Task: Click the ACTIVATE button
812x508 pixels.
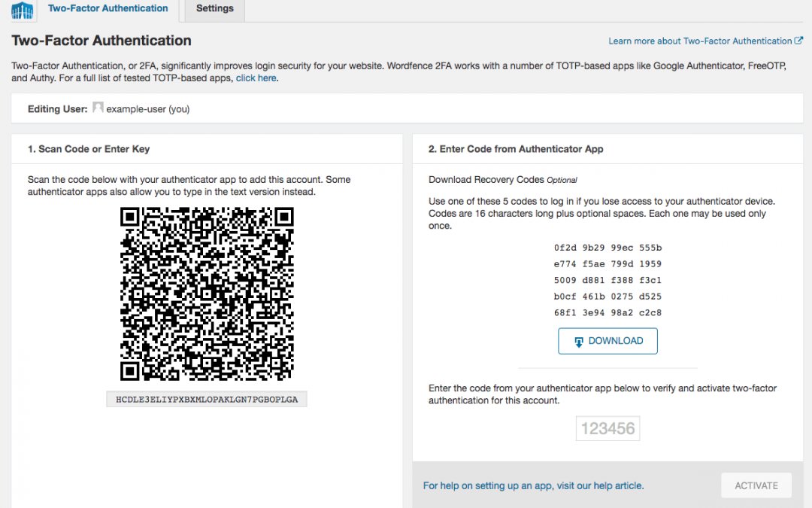Action: [756, 485]
